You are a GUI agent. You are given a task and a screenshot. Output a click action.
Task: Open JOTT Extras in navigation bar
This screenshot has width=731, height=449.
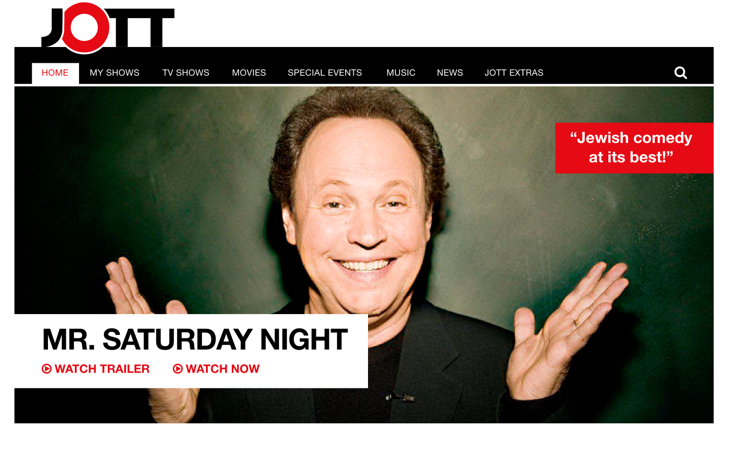pos(514,73)
